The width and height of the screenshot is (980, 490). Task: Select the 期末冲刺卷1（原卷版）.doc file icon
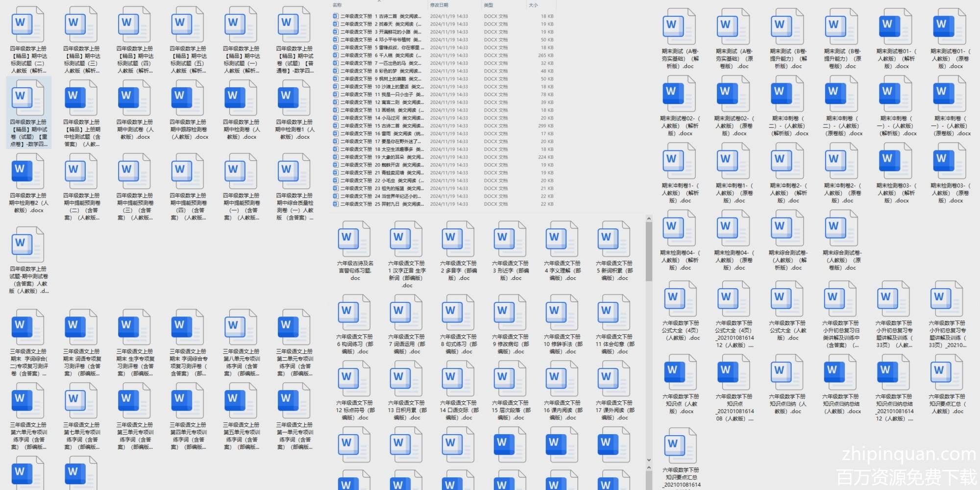[x=734, y=161]
